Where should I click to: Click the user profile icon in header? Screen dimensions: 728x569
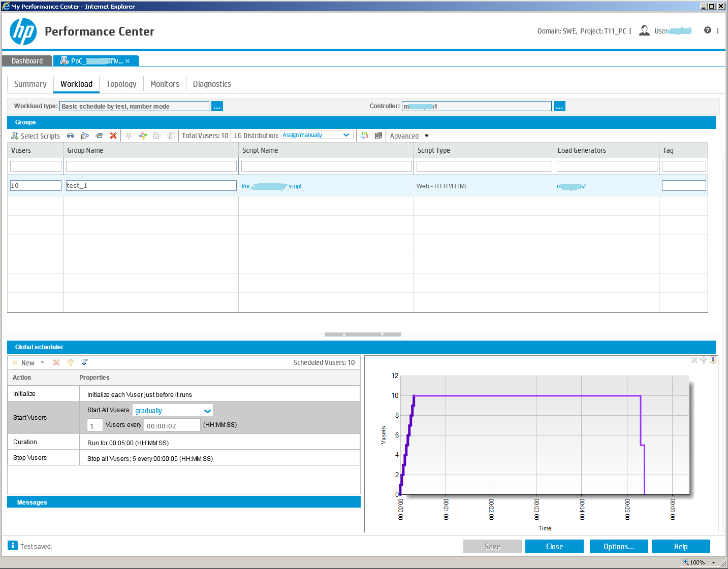point(644,30)
